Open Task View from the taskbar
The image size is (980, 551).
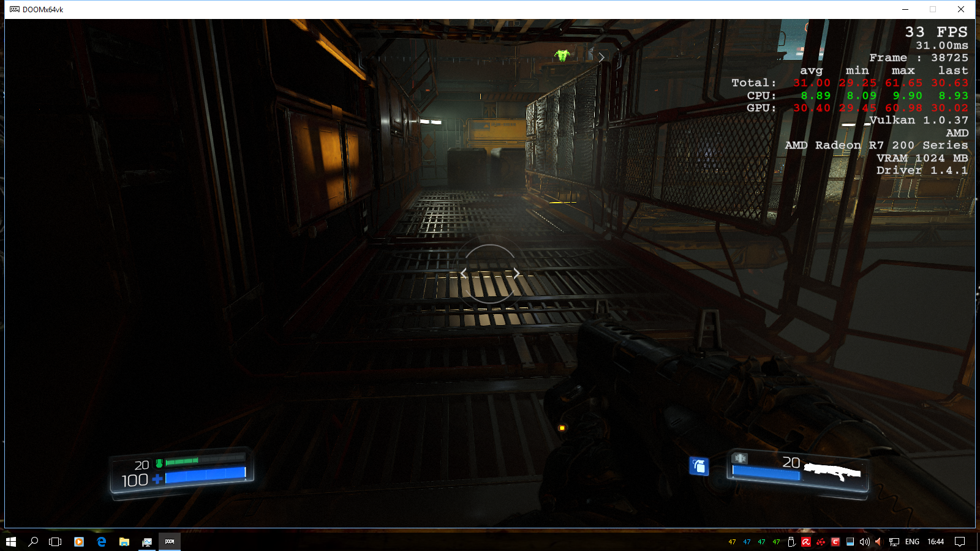click(x=55, y=542)
